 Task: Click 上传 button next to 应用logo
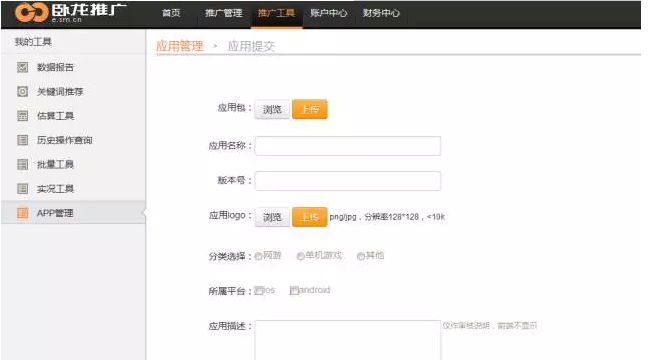(x=310, y=217)
